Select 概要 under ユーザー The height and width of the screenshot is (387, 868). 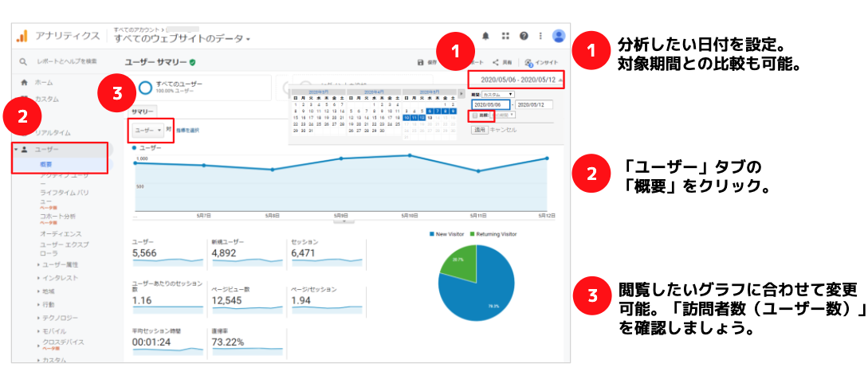[x=47, y=164]
